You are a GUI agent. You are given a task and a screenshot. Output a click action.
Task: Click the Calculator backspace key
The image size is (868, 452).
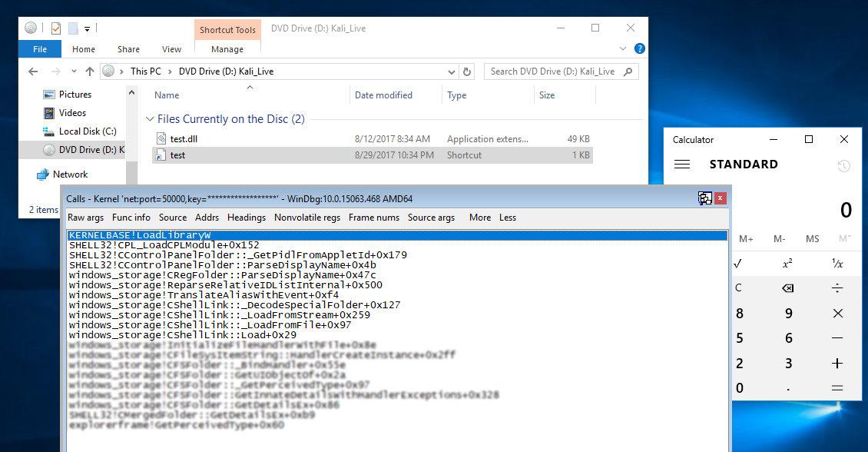click(788, 288)
